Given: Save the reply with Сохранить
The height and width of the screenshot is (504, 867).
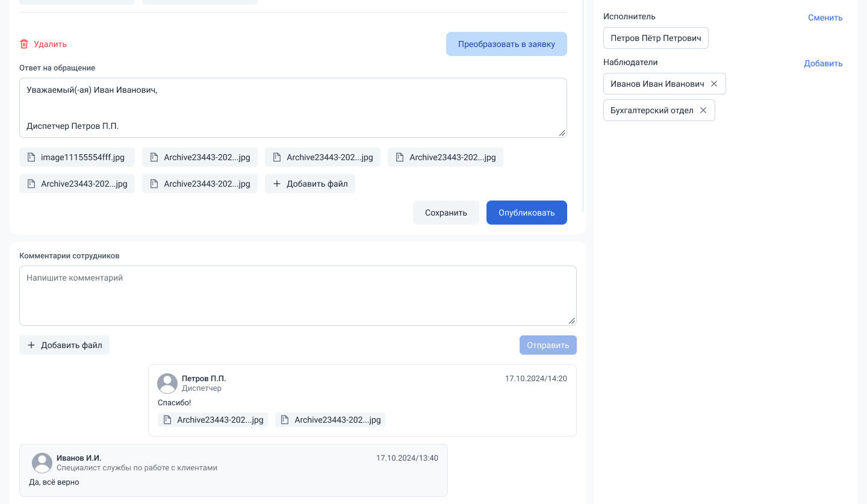Looking at the screenshot, I should pyautogui.click(x=446, y=213).
